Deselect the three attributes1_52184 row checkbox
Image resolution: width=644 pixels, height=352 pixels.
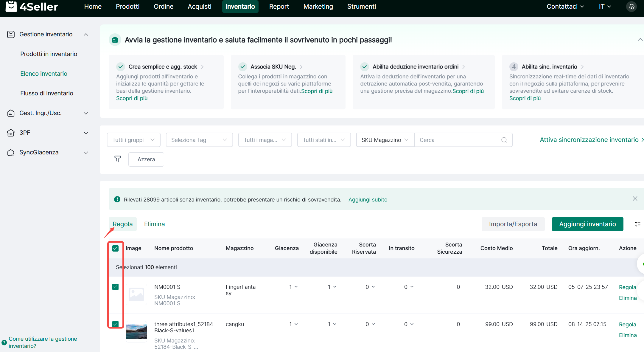[115, 324]
